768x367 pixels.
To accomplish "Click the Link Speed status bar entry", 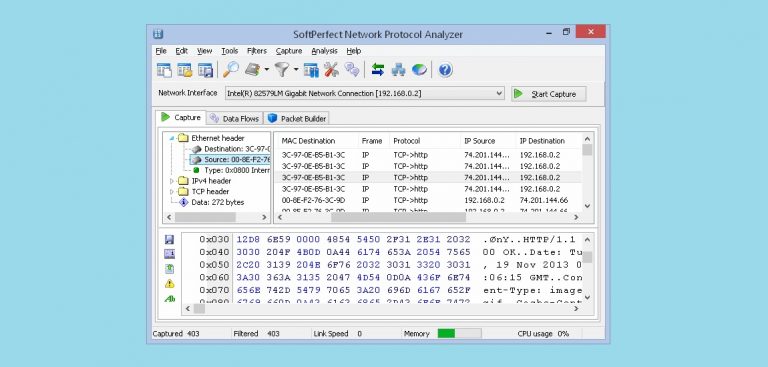I will coord(337,334).
